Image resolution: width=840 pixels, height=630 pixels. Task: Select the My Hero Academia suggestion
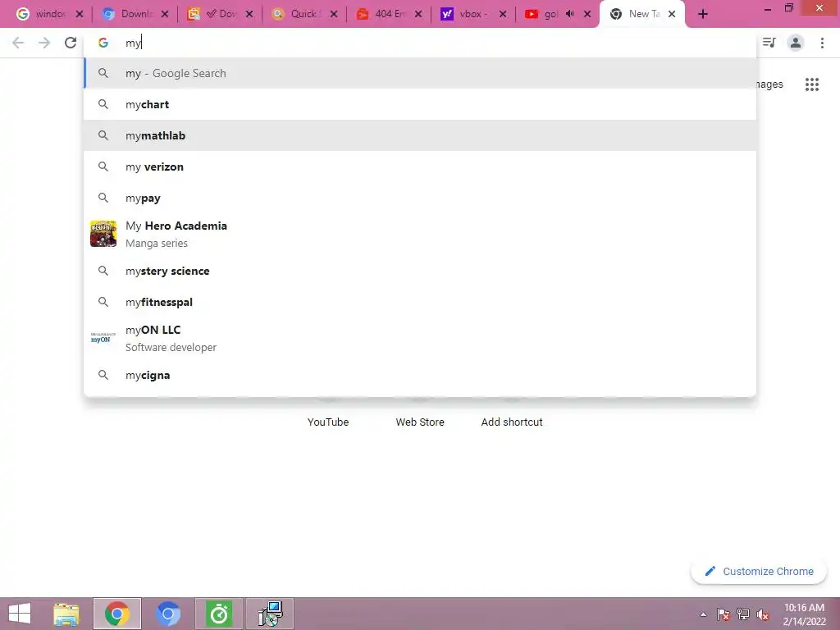click(x=420, y=234)
